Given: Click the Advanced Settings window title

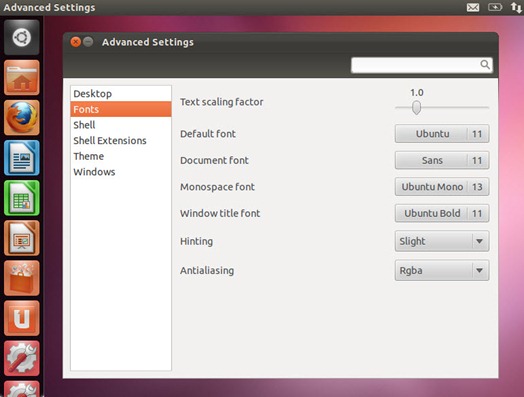Looking at the screenshot, I should [x=148, y=42].
